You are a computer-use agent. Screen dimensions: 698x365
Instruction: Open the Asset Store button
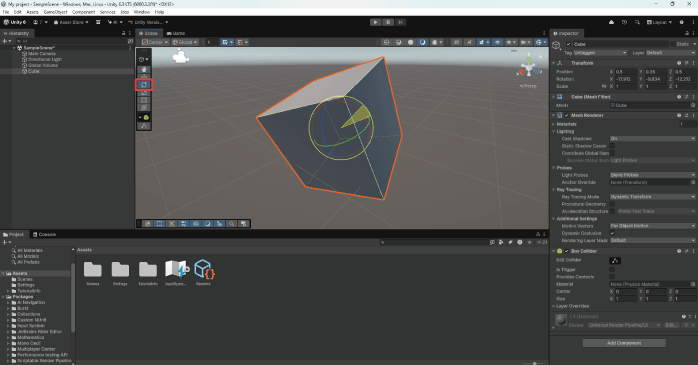tap(71, 22)
